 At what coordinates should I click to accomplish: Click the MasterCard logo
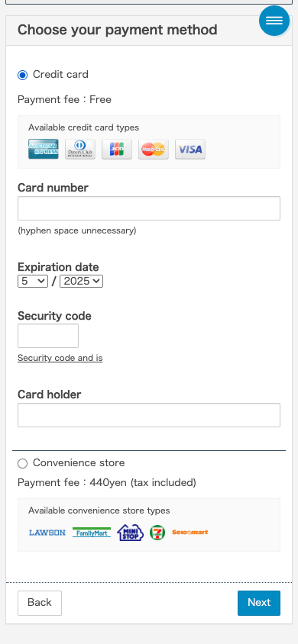click(x=154, y=149)
